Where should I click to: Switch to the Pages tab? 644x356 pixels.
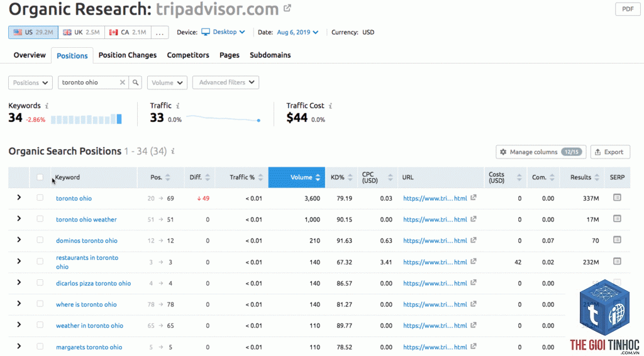pyautogui.click(x=229, y=55)
